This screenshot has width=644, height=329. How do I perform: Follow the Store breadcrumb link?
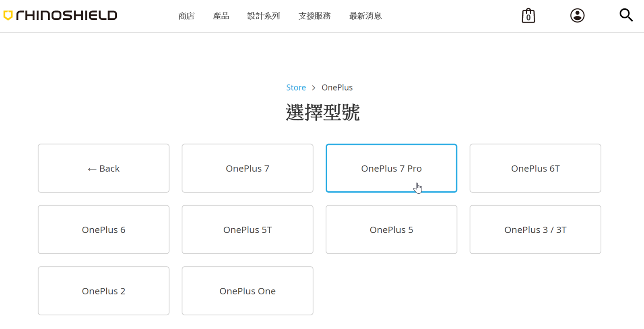(296, 87)
